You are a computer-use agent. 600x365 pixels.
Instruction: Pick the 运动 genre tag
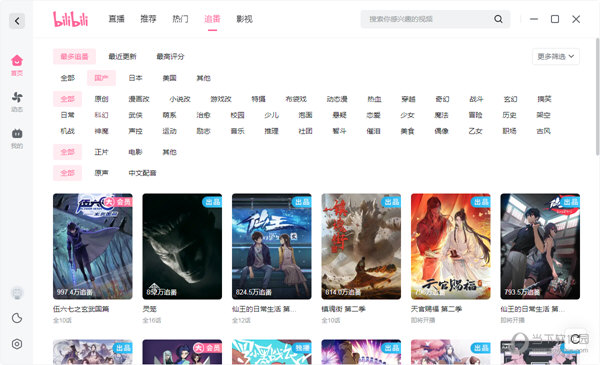170,131
